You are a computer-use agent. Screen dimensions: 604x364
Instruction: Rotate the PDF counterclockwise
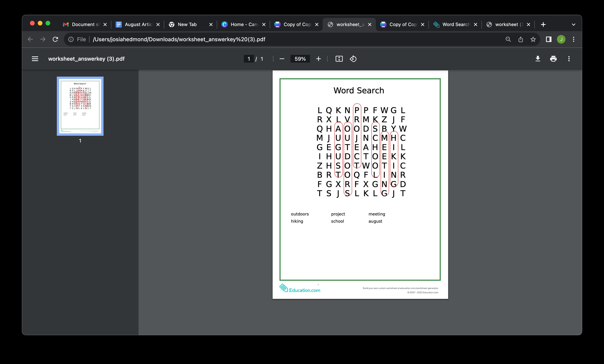pyautogui.click(x=353, y=59)
